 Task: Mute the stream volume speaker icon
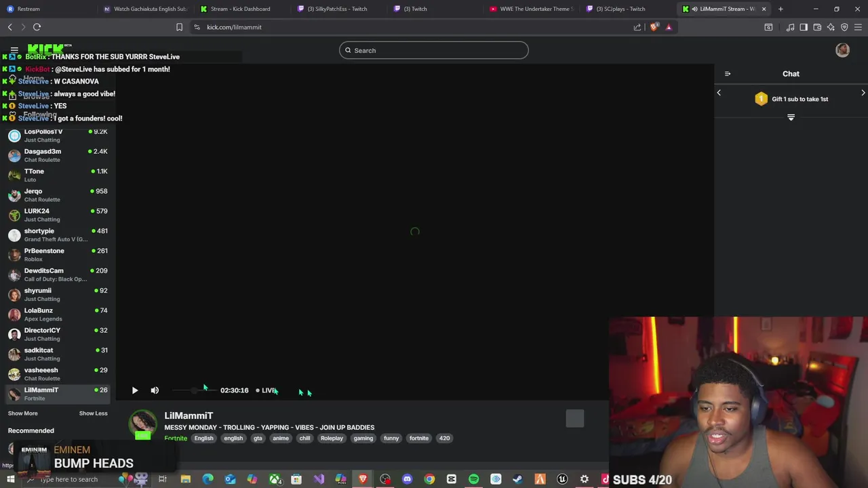click(155, 390)
